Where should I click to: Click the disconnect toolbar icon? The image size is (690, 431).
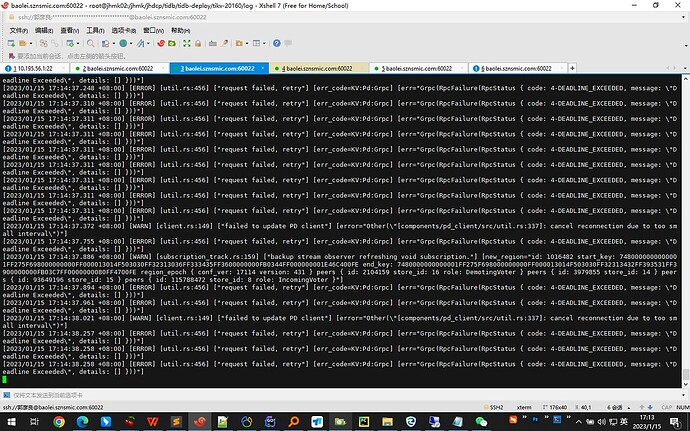[x=55, y=43]
